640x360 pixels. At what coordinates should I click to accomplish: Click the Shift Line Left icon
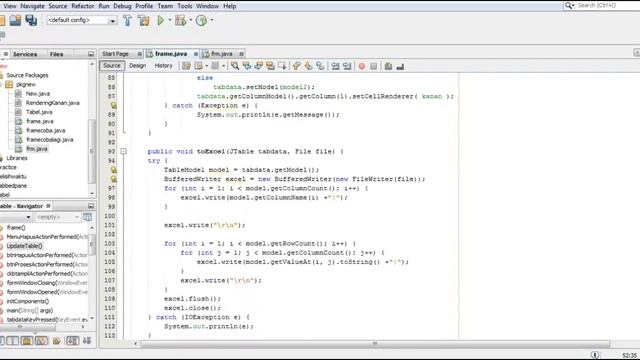tap(335, 66)
